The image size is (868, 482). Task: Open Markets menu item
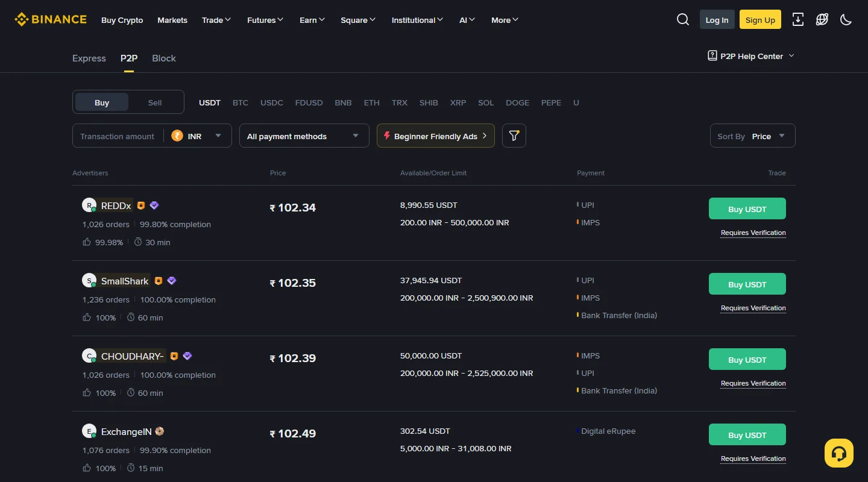point(172,20)
